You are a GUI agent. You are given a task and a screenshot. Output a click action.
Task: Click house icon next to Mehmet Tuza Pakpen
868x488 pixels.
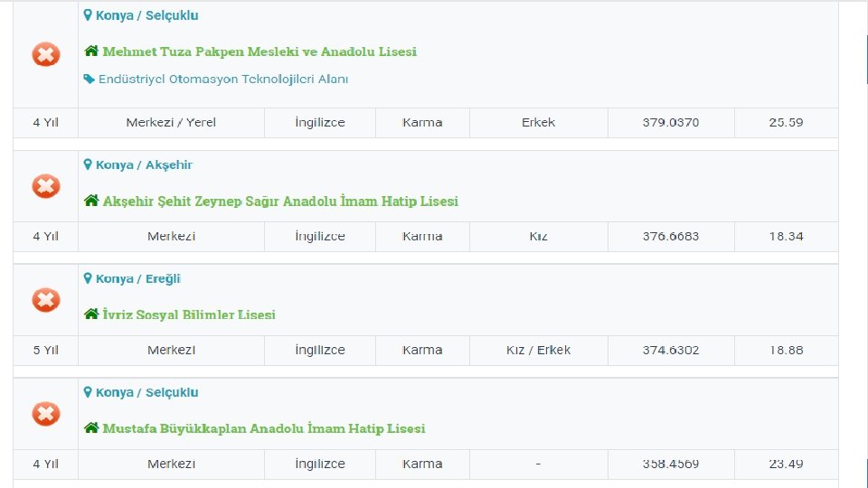click(91, 52)
